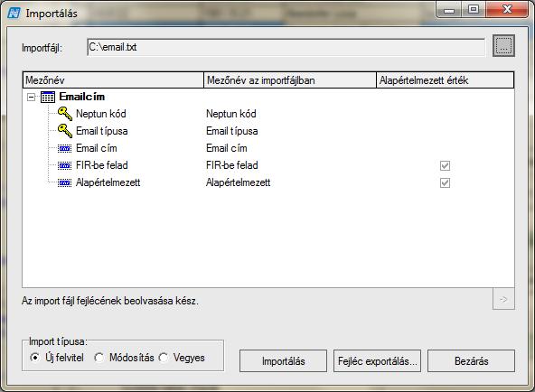Toggle the FIR-be felad default value checkbox
Screen dimensions: 535x392
click(445, 165)
